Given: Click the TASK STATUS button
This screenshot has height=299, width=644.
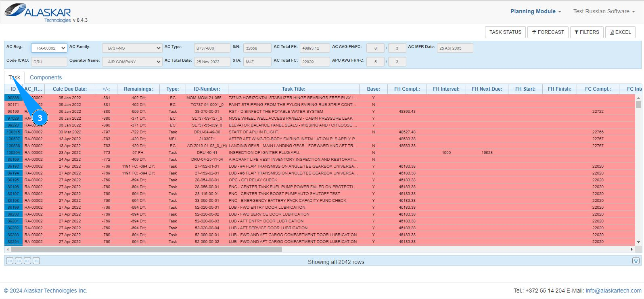Looking at the screenshot, I should pyautogui.click(x=505, y=32).
